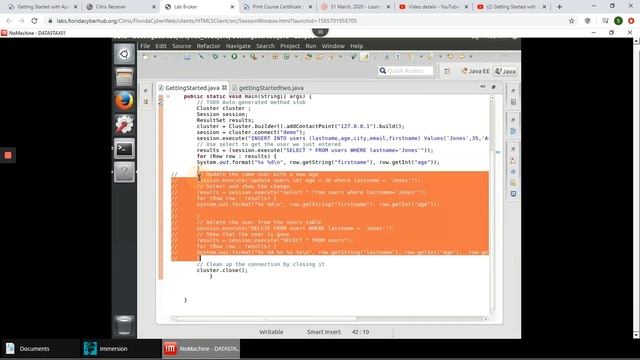Click the Smart Insert status entry
Screen dimensions: 640x360
tap(324, 332)
